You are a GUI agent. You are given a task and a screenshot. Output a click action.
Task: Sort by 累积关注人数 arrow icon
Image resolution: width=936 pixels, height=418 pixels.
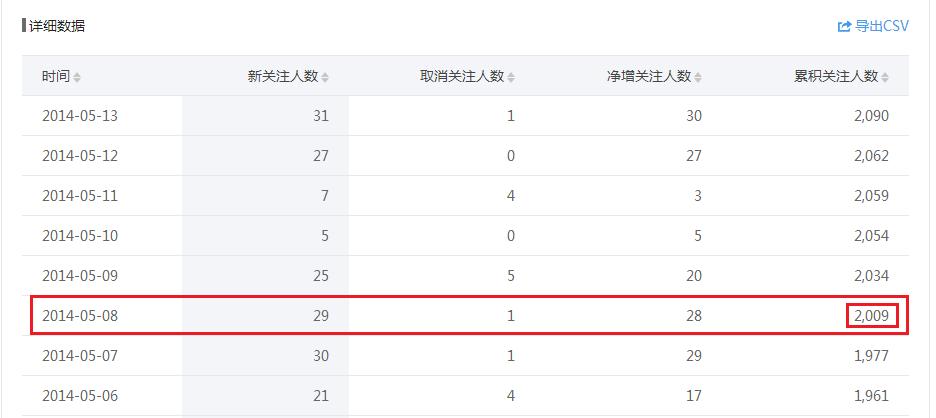(x=885, y=77)
